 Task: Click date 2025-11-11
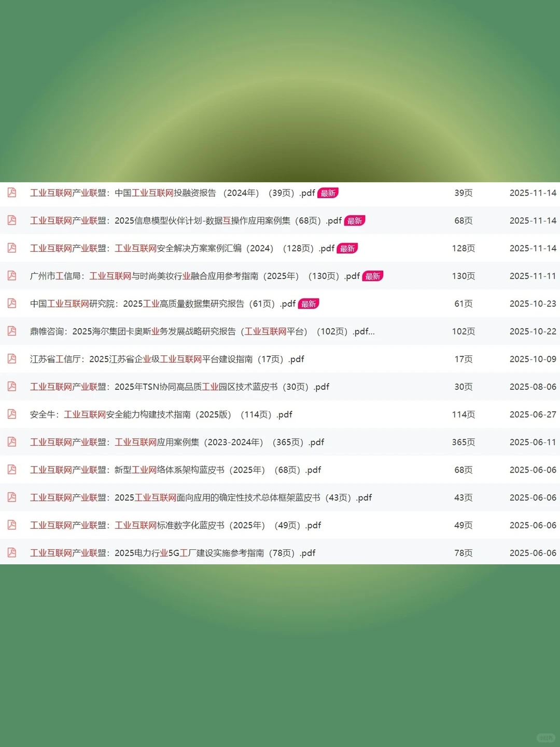click(533, 276)
